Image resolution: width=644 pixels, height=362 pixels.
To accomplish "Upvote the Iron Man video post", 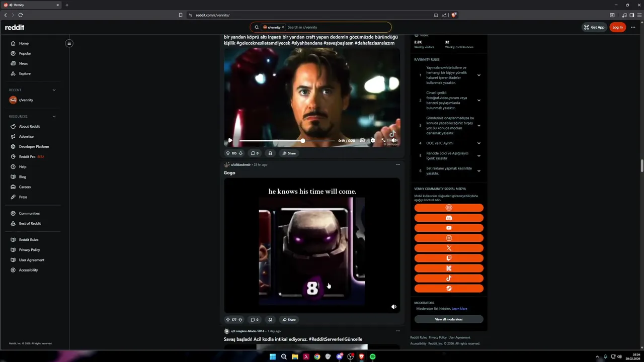I will [228, 153].
